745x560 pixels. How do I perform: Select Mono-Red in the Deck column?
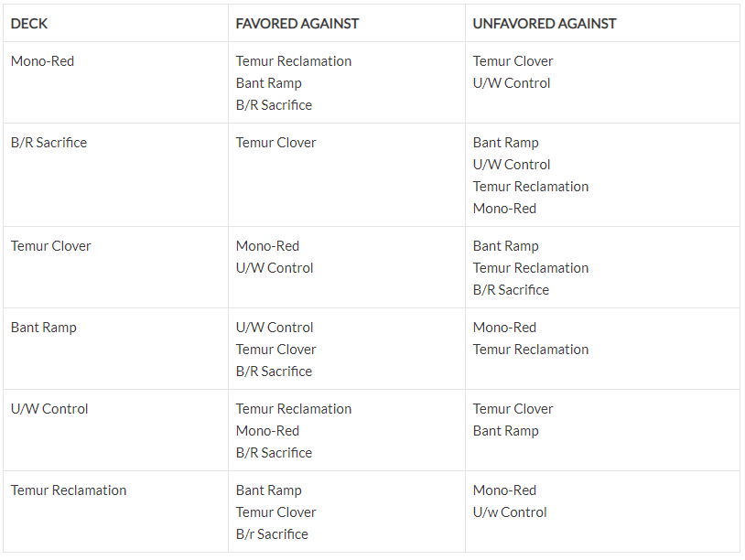(x=42, y=61)
